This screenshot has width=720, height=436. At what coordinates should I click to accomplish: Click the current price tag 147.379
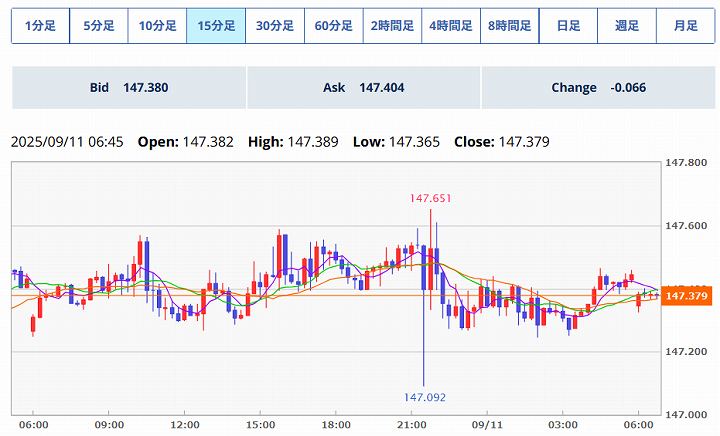point(686,296)
